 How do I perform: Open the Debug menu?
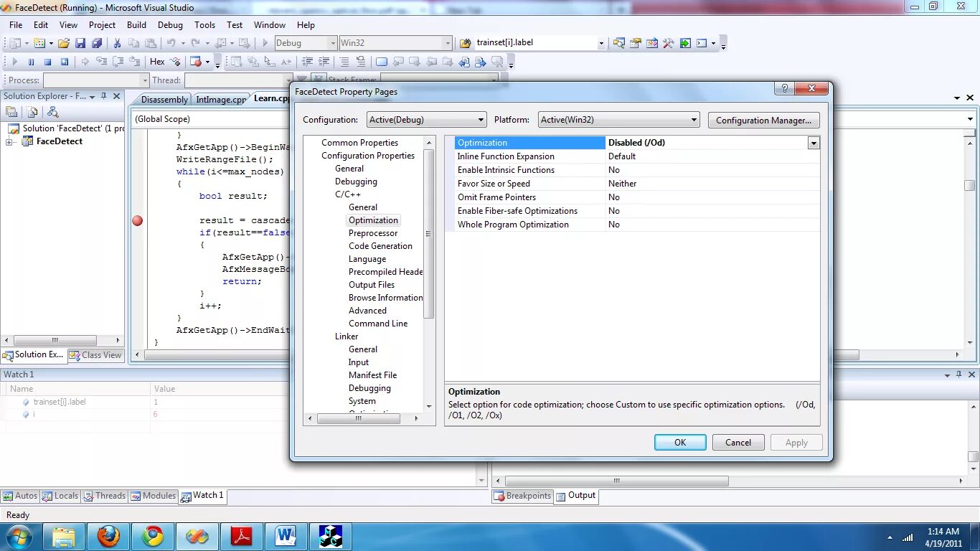tap(170, 24)
